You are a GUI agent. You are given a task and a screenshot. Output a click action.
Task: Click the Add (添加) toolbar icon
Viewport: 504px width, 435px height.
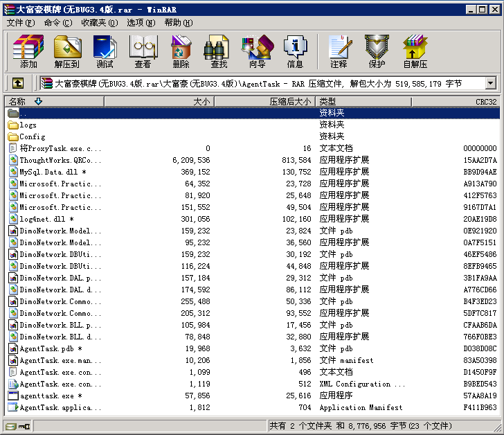(28, 51)
